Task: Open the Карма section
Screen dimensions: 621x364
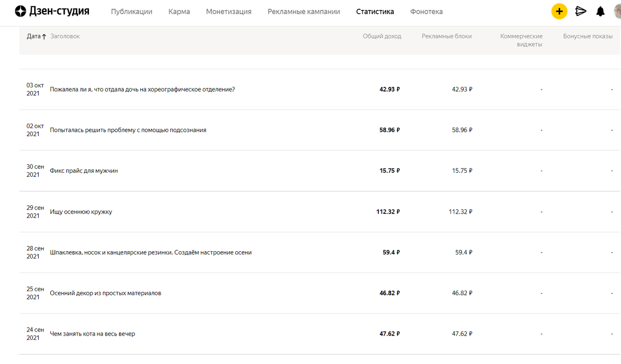Action: 179,11
